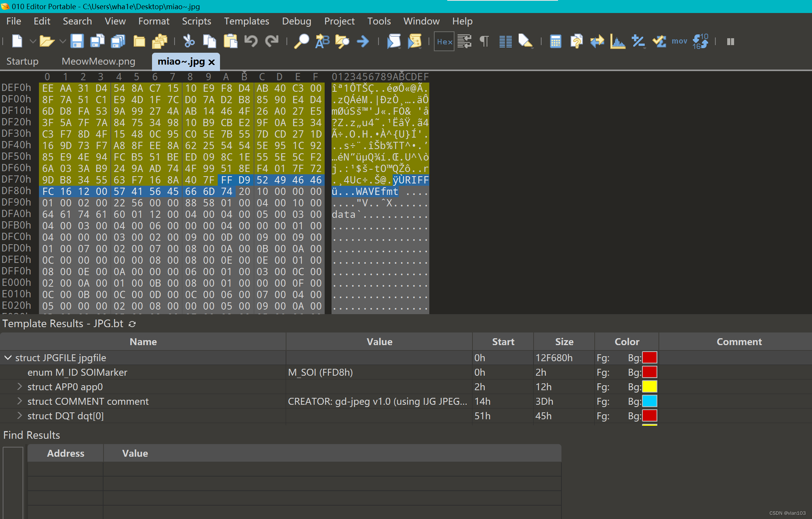Open Find with the magnifier icon

pyautogui.click(x=301, y=41)
